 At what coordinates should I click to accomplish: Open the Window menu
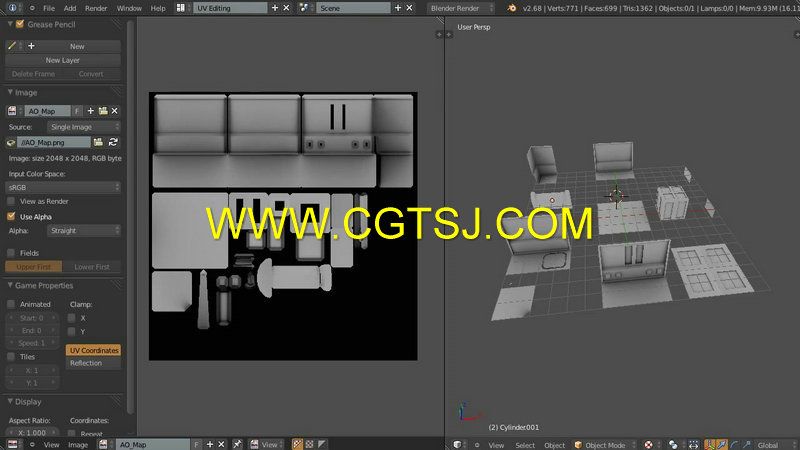(129, 8)
